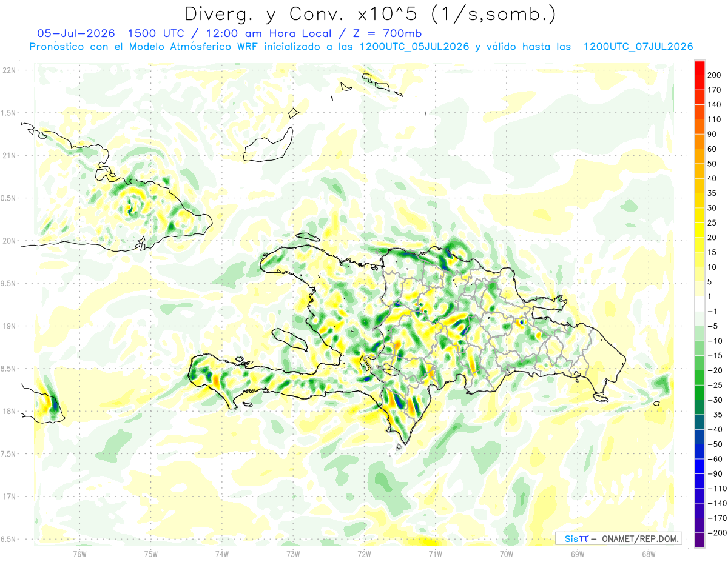Click the positive '15' color scale value

coord(712,252)
